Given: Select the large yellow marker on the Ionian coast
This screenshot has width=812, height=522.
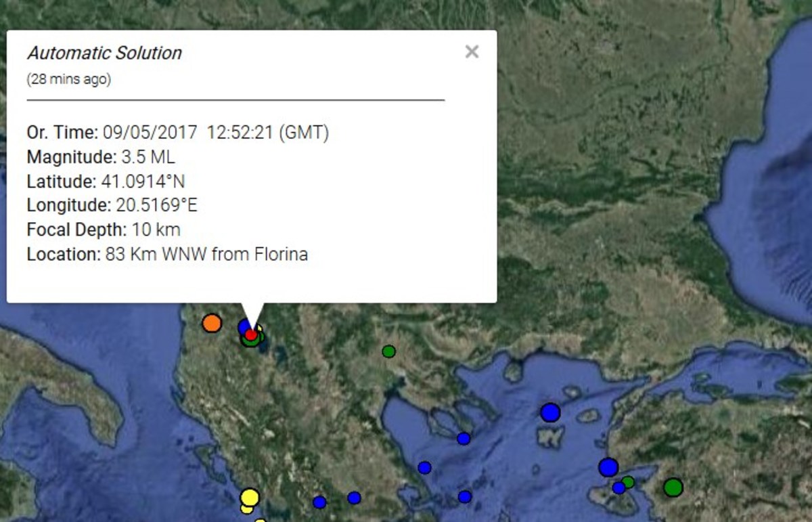Looking at the screenshot, I should click(x=250, y=498).
